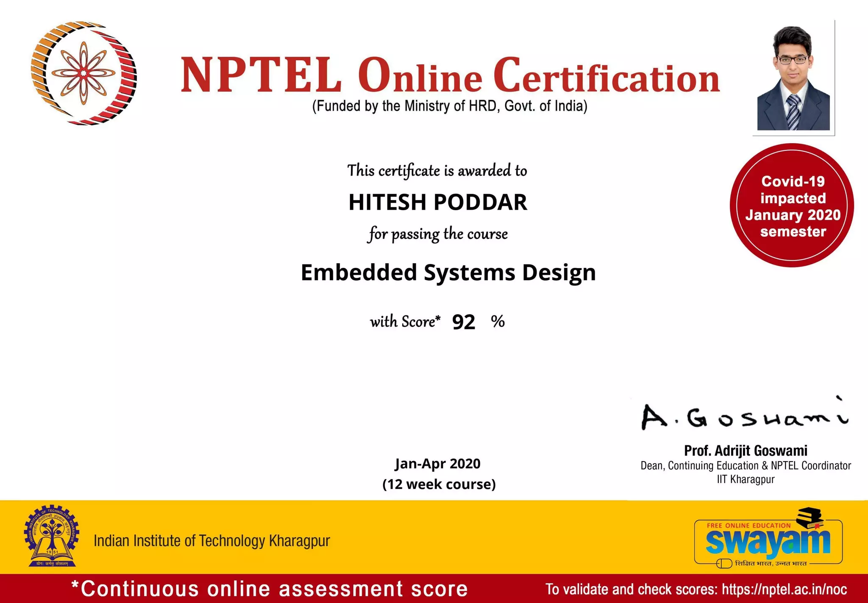
Task: Click 'Indian Institute of Technology Kharagpur' text
Action: (x=211, y=541)
